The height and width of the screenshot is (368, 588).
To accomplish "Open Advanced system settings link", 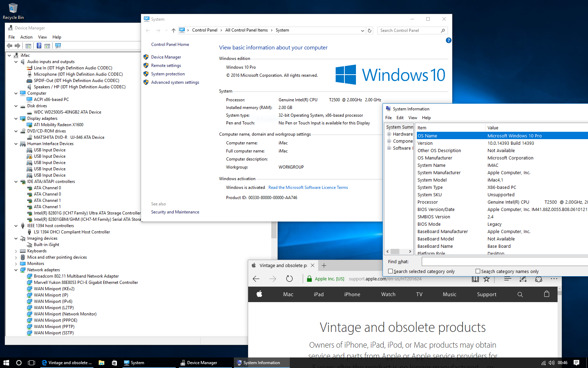I will click(175, 82).
